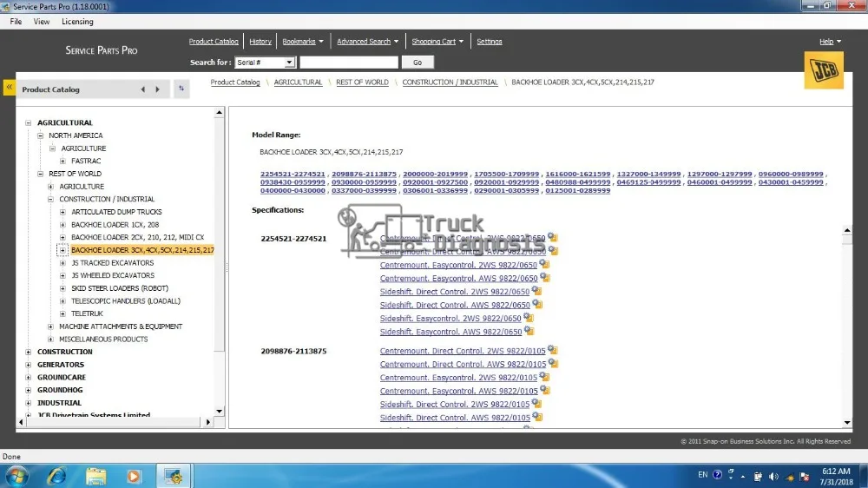This screenshot has width=868, height=488.
Task: Select SKID STEER LOADERS (ROBOT) in tree
Action: (120, 288)
